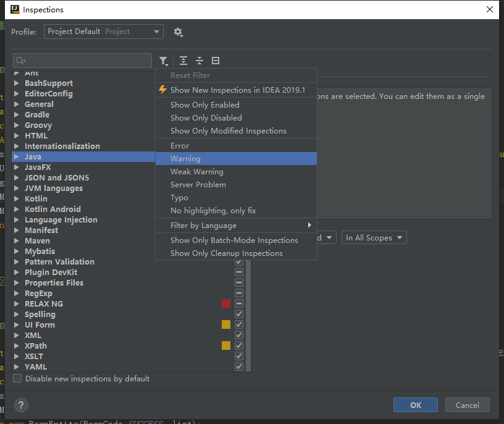
Task: Click the red severity swatch for RELAX NG
Action: pyautogui.click(x=226, y=303)
